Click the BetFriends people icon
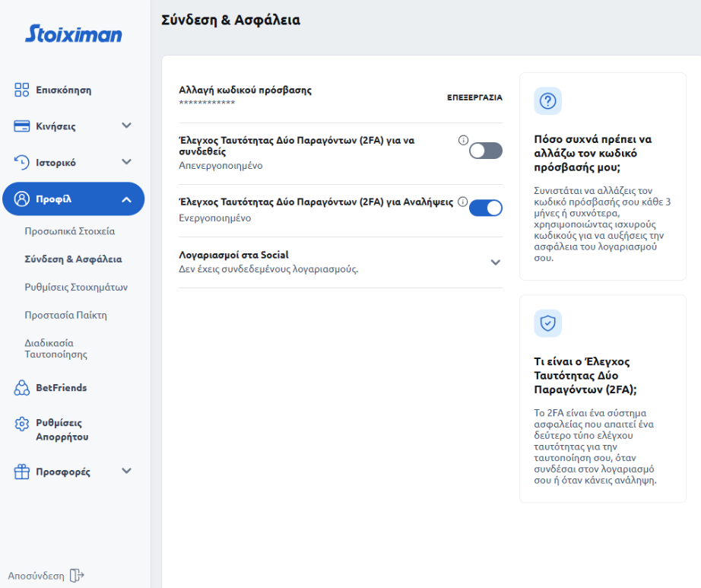 (x=22, y=388)
